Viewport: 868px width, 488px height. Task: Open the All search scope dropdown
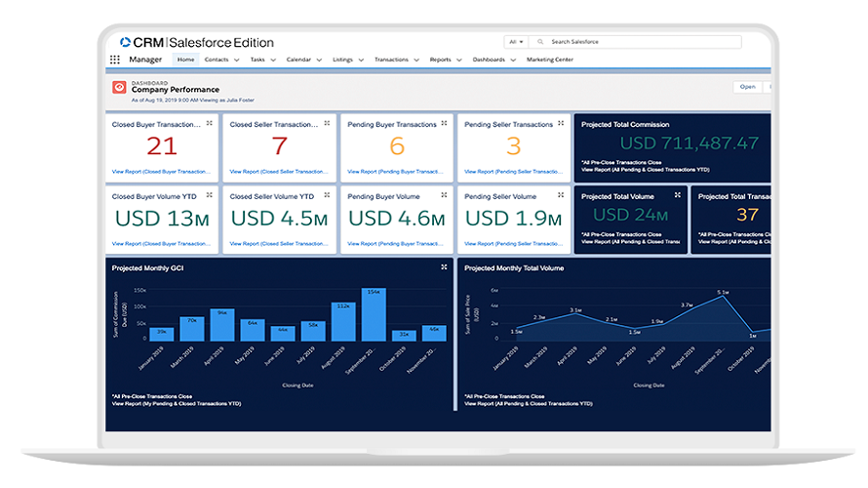click(516, 42)
